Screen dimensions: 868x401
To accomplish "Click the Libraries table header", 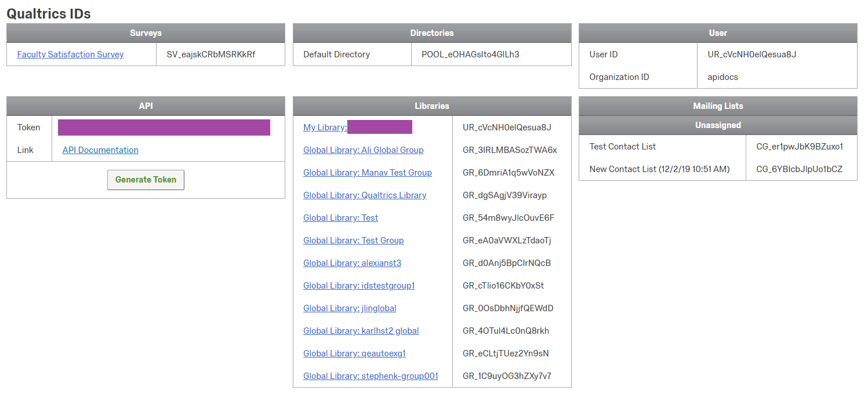I will pos(432,106).
